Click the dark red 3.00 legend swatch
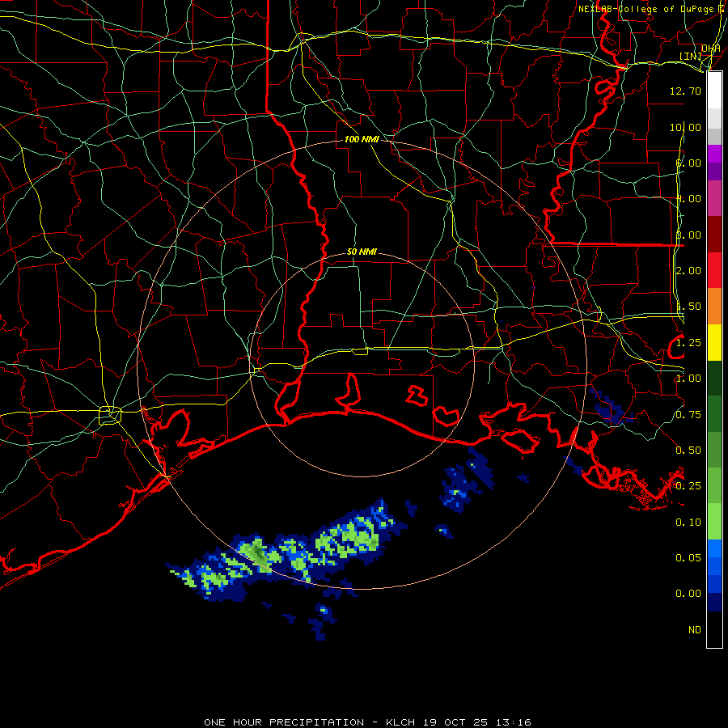The height and width of the screenshot is (728, 728). click(714, 235)
